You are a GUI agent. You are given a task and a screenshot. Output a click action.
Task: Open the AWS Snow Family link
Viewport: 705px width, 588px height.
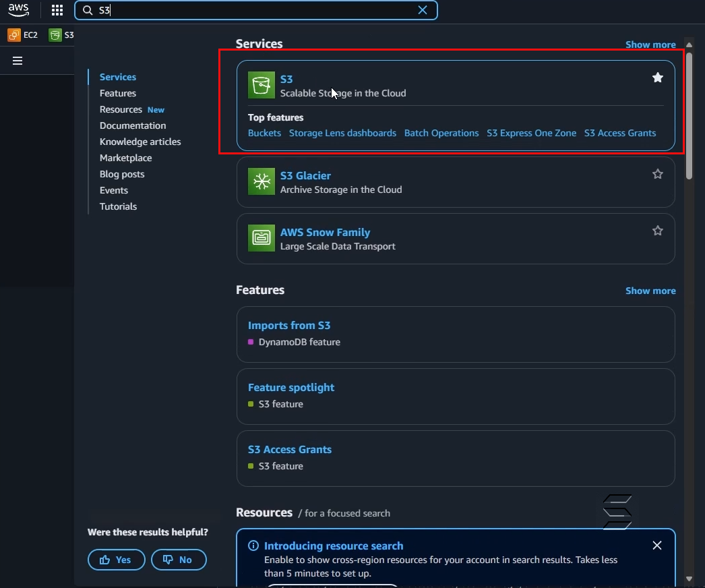[x=325, y=233]
